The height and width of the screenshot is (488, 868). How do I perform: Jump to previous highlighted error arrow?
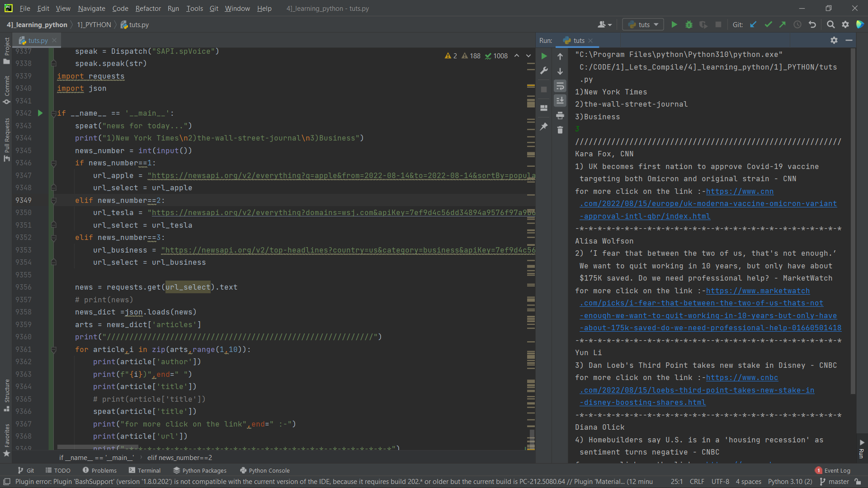coord(517,56)
